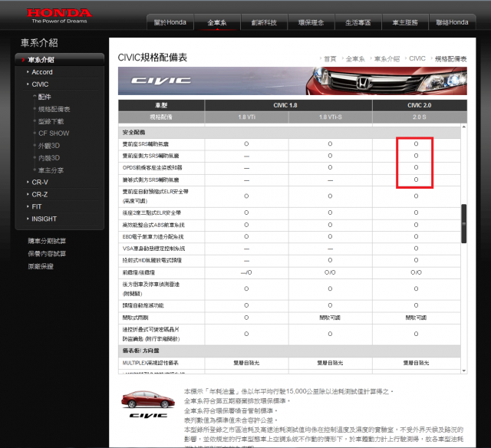Select the 2.0 S sub-header
Screen dimensions: 491x448
click(420, 117)
